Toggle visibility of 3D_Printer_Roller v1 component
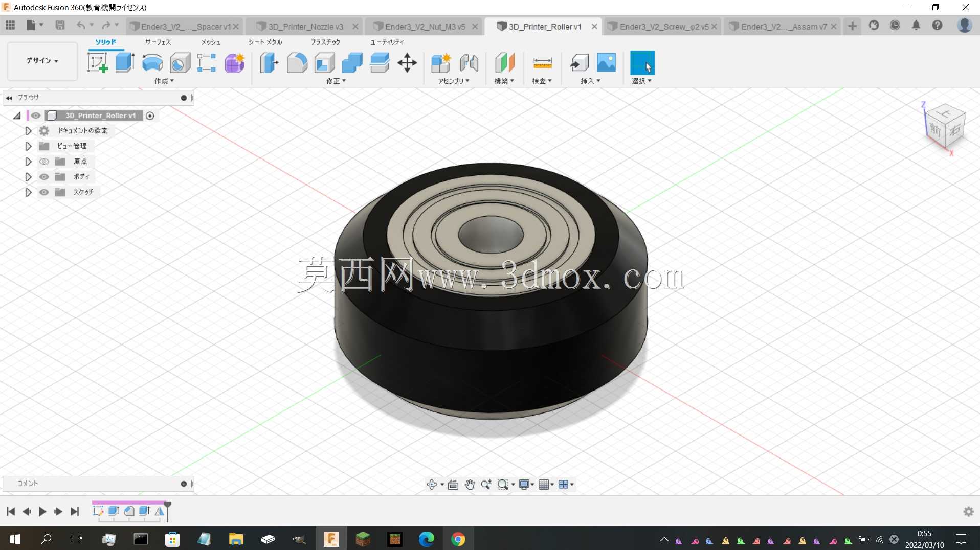This screenshot has height=550, width=980. (35, 116)
